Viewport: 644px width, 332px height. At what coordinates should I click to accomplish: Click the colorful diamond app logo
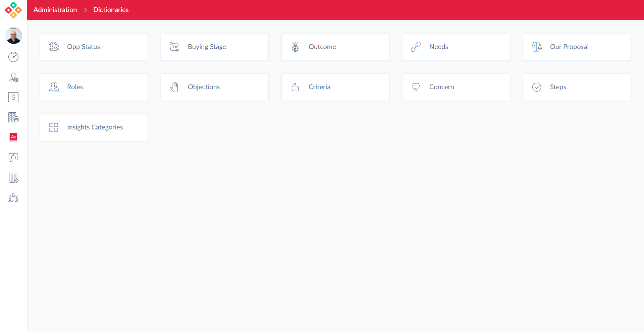coord(13,10)
